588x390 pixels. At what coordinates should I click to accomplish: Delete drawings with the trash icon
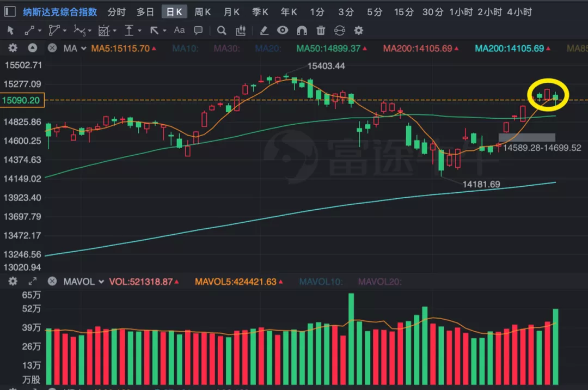tap(321, 31)
